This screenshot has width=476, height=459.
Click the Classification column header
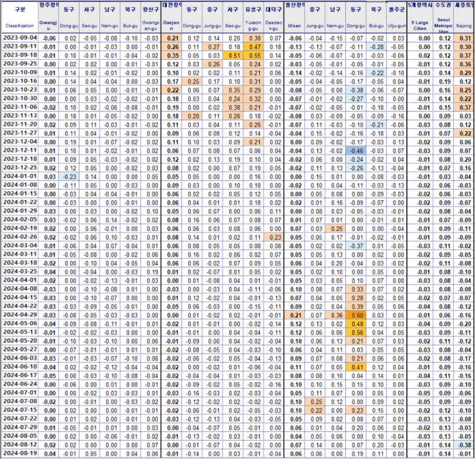point(20,17)
